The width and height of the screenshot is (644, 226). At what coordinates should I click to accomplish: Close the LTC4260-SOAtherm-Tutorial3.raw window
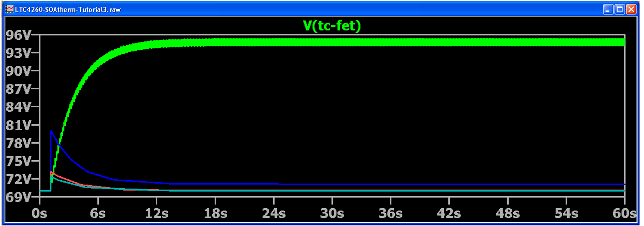tap(632, 9)
